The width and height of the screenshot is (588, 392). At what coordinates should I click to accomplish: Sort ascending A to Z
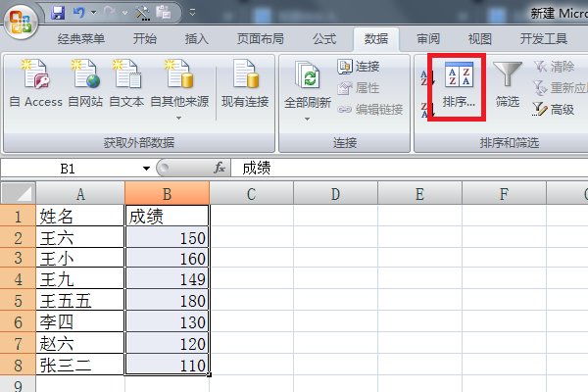pos(427,77)
